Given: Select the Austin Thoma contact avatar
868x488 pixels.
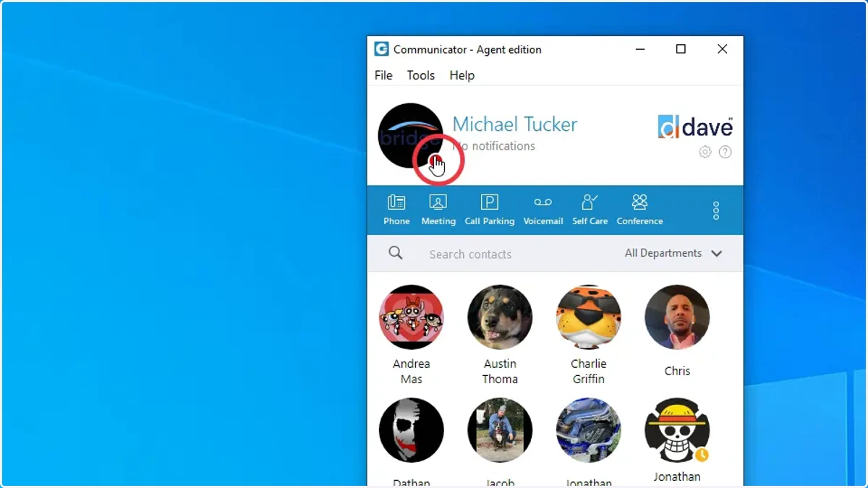Looking at the screenshot, I should pyautogui.click(x=500, y=317).
